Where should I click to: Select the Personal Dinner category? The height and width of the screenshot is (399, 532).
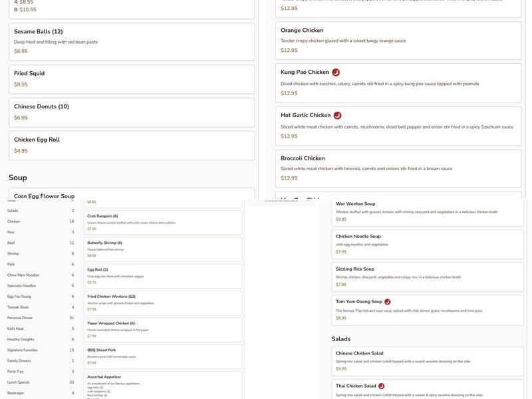coord(20,318)
